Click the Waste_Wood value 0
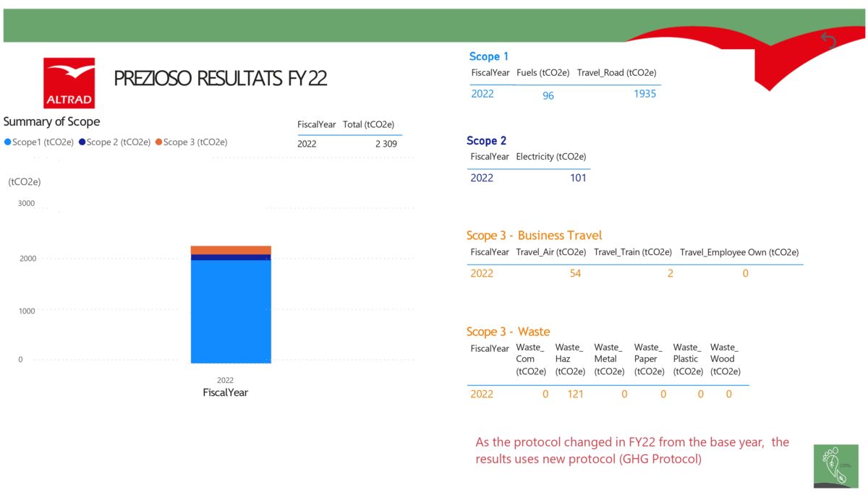The image size is (868, 495). point(729,394)
